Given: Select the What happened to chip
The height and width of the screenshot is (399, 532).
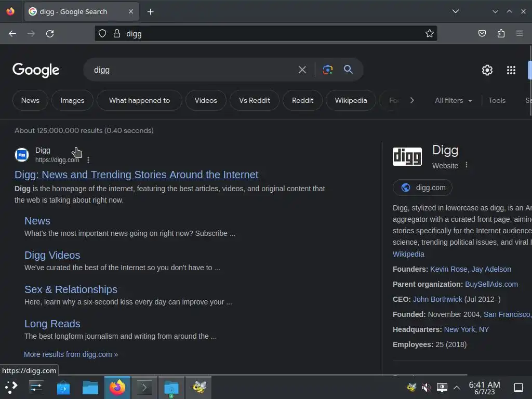Looking at the screenshot, I should point(139,100).
